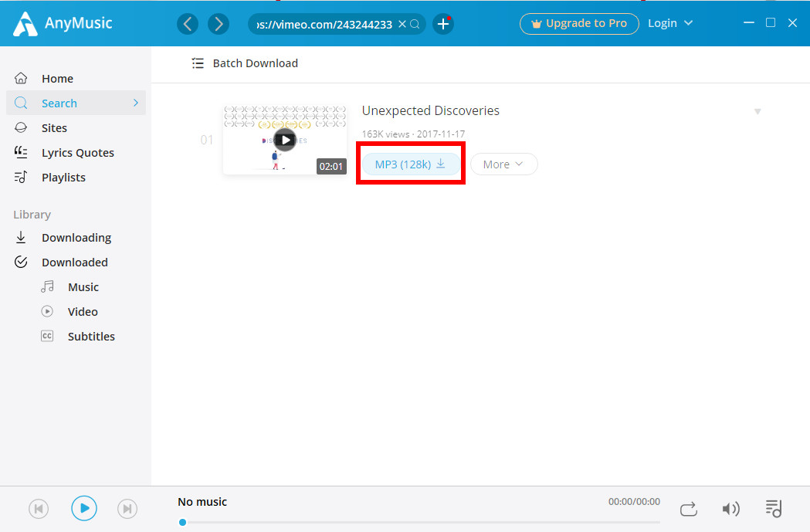Open Playlists in the sidebar
The image size is (810, 532).
76,177
